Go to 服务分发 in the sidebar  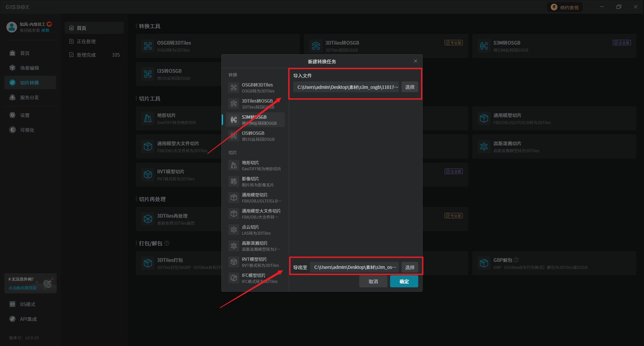pos(30,98)
